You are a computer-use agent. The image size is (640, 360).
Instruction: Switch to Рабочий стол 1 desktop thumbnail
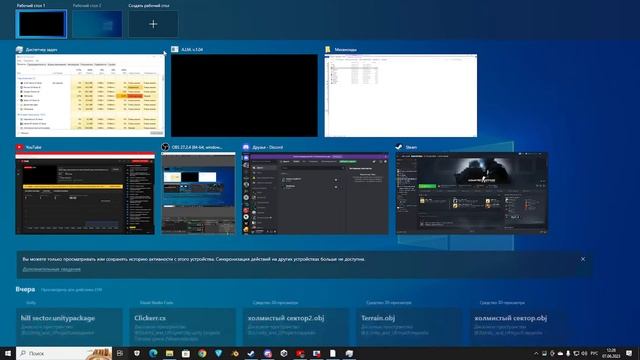coord(41,24)
